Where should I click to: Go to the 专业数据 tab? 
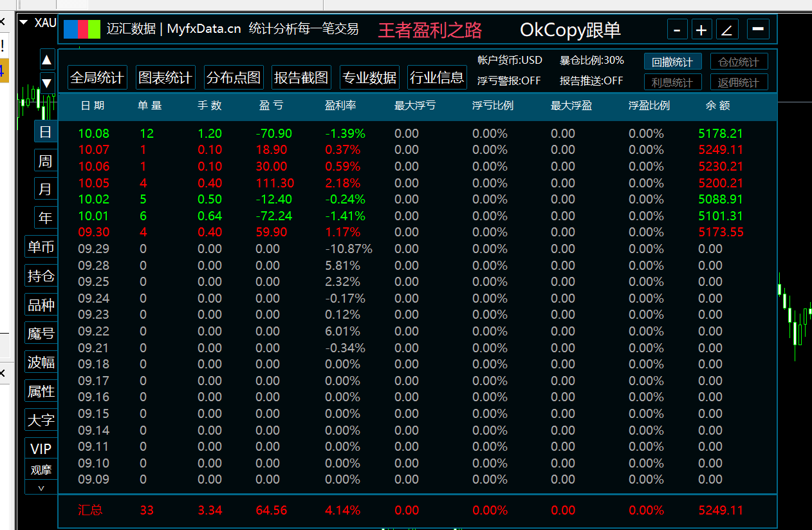(369, 78)
